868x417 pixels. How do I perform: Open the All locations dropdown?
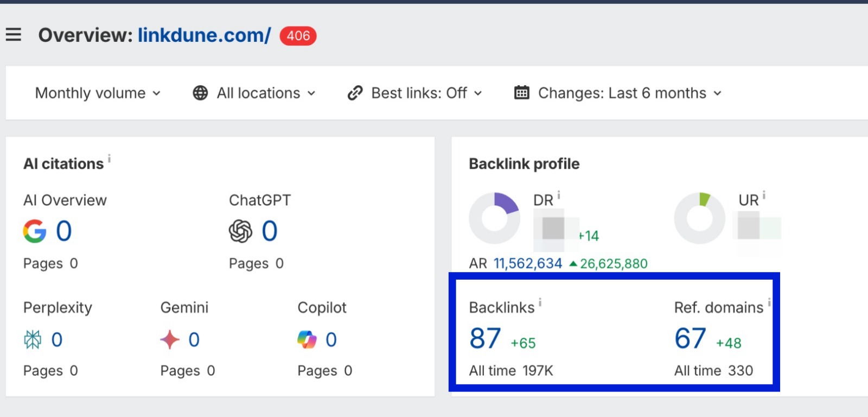coord(254,93)
